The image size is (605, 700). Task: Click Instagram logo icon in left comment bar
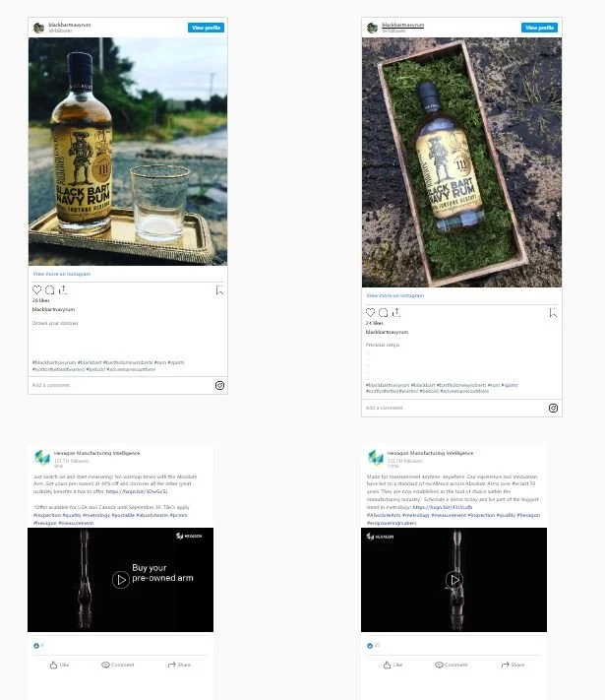(x=220, y=385)
